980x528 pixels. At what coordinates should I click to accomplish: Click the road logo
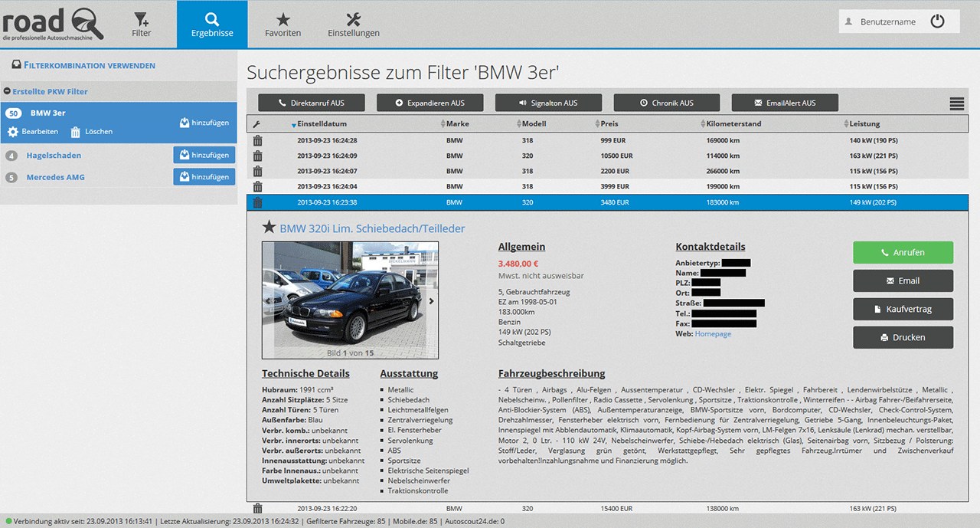coord(54,23)
